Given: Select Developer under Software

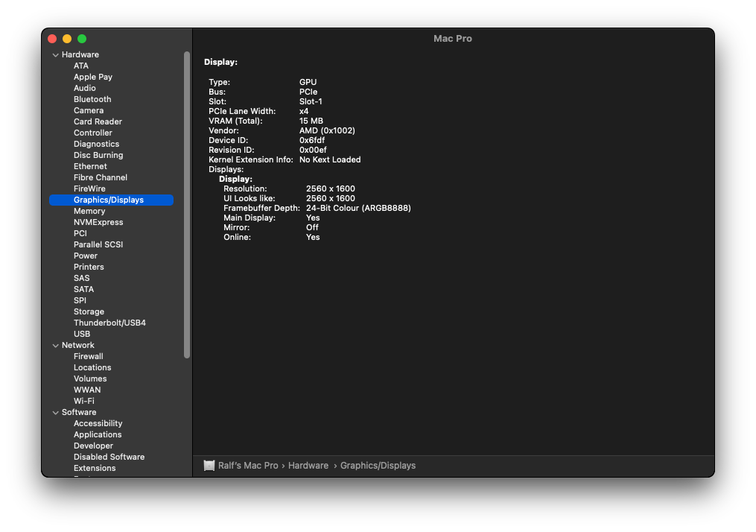Looking at the screenshot, I should pos(94,446).
